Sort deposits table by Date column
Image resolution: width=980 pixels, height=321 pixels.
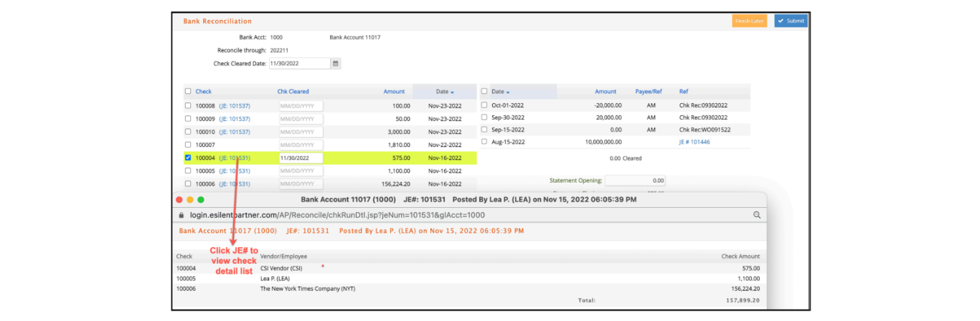pyautogui.click(x=501, y=92)
